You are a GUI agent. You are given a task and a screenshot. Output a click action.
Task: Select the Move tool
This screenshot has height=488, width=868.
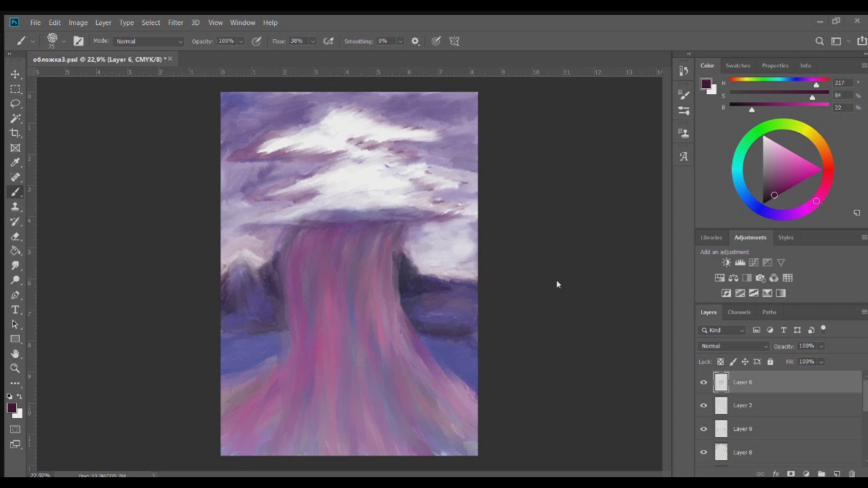point(15,74)
